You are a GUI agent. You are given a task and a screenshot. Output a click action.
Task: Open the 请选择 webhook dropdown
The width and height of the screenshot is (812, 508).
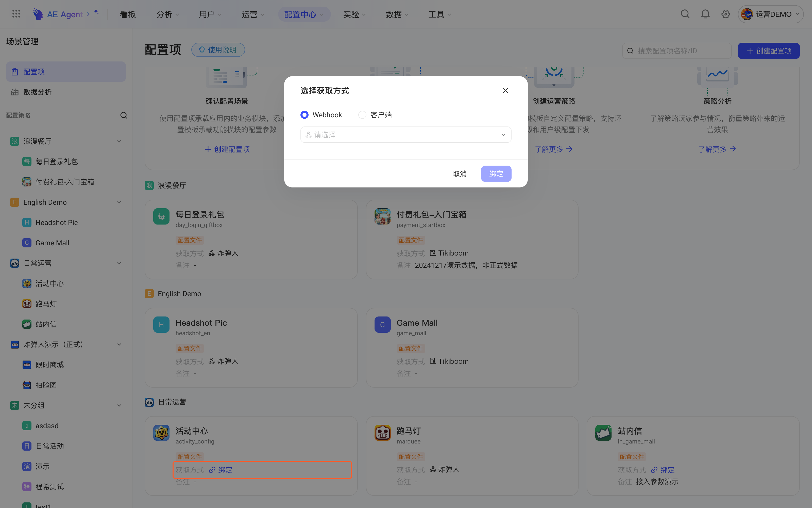point(406,135)
